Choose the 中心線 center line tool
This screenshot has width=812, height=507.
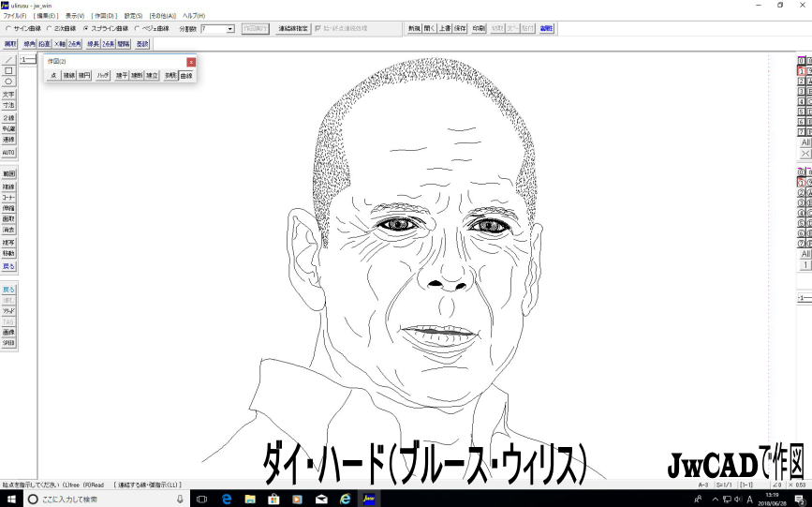coord(8,129)
